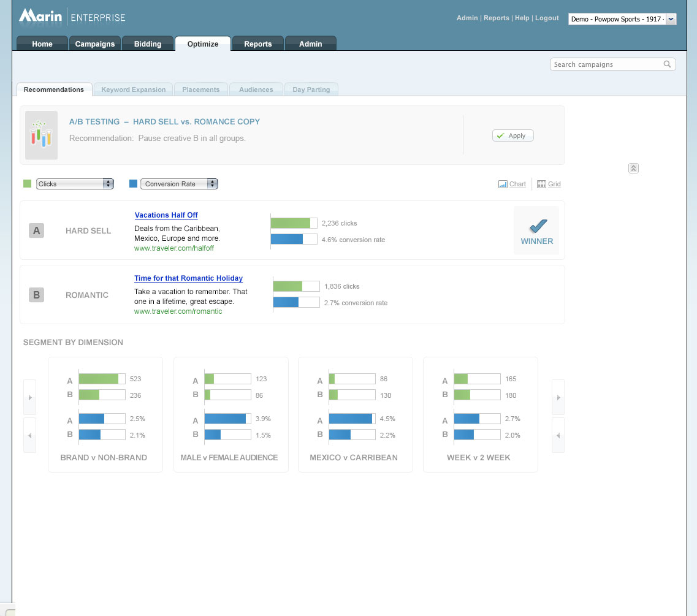Collapse panel with double-chevron icon
The height and width of the screenshot is (616, 697).
pos(634,169)
